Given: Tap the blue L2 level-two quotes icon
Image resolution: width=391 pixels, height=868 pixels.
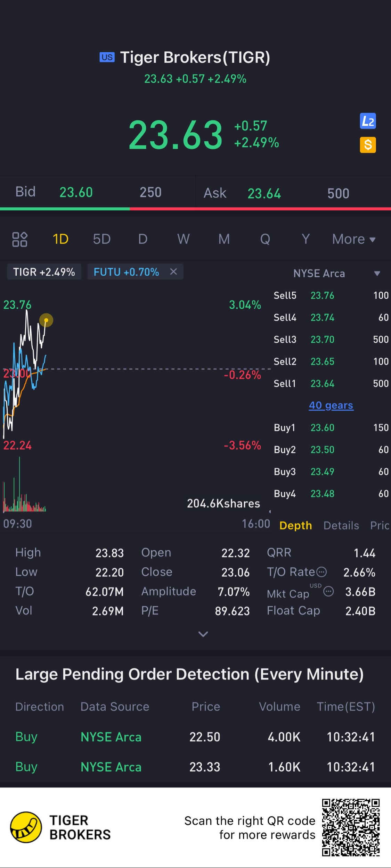Looking at the screenshot, I should [x=368, y=121].
